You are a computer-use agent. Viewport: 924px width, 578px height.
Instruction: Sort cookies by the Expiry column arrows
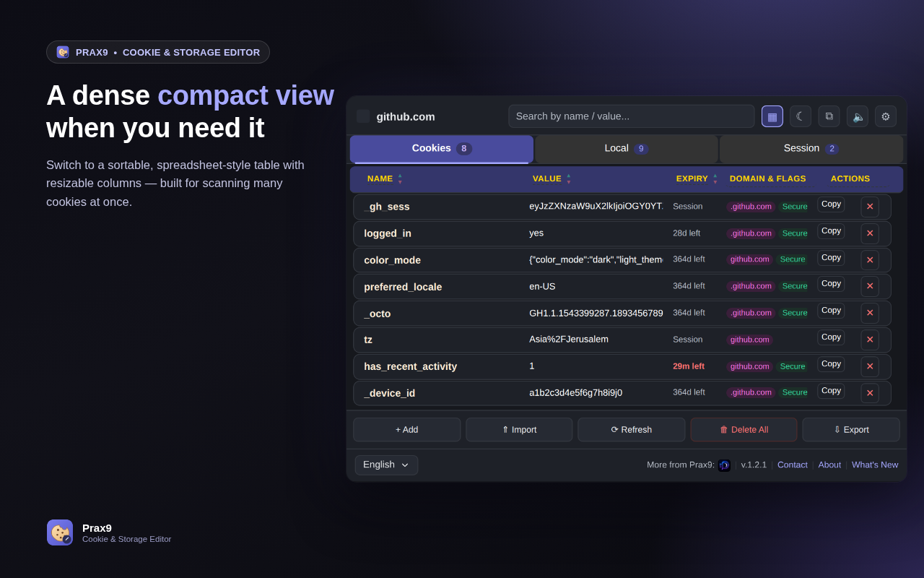tap(715, 178)
